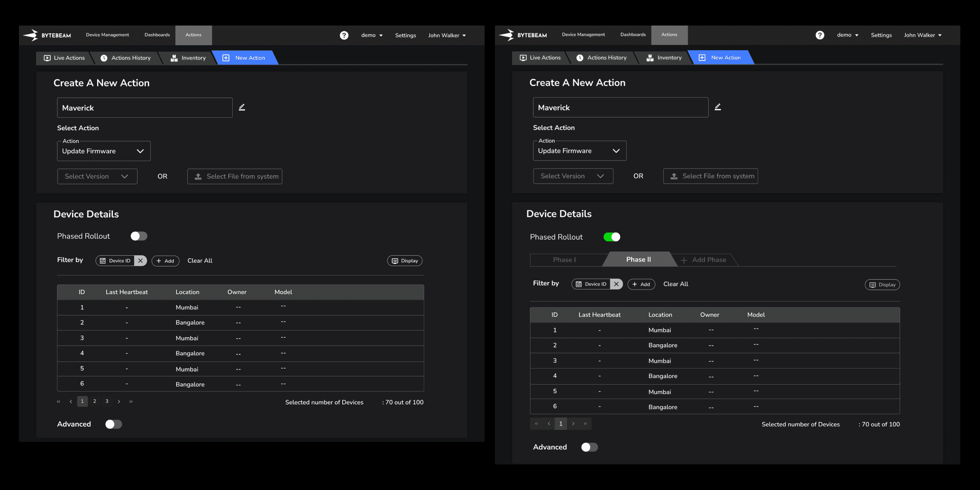The width and height of the screenshot is (980, 490).
Task: Expand Select Version dropdown in right window
Action: pyautogui.click(x=573, y=176)
